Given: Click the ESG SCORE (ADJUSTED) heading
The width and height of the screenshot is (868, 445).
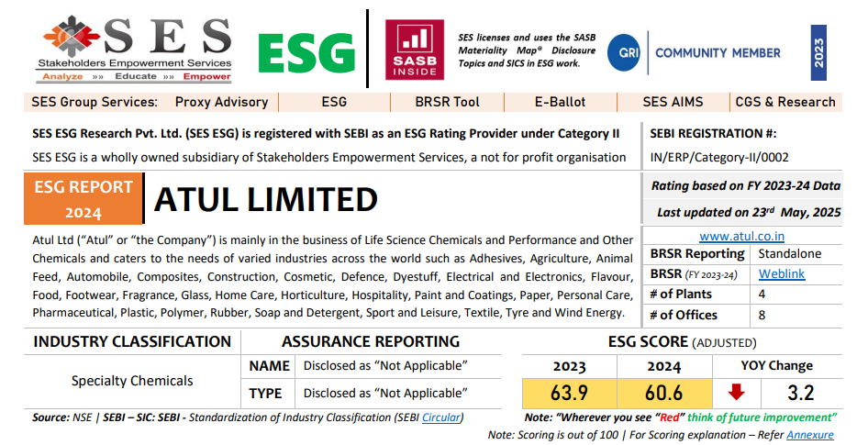Looking at the screenshot, I should [x=682, y=342].
